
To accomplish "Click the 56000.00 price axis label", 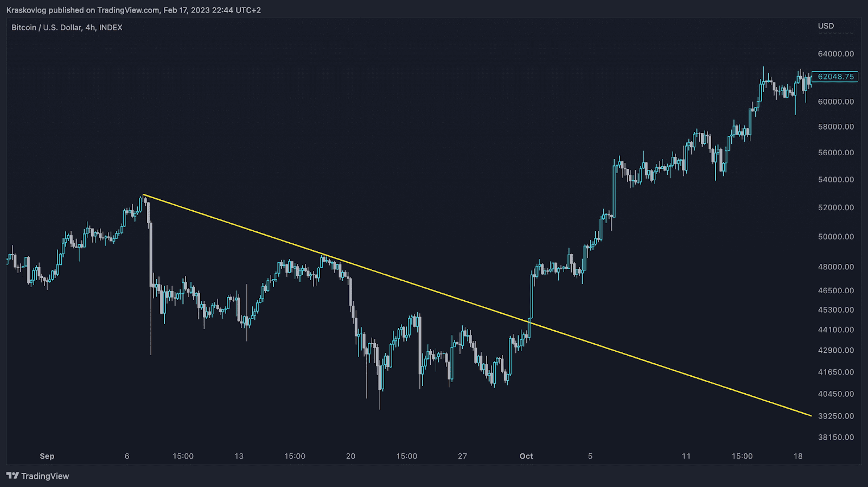I will (835, 153).
